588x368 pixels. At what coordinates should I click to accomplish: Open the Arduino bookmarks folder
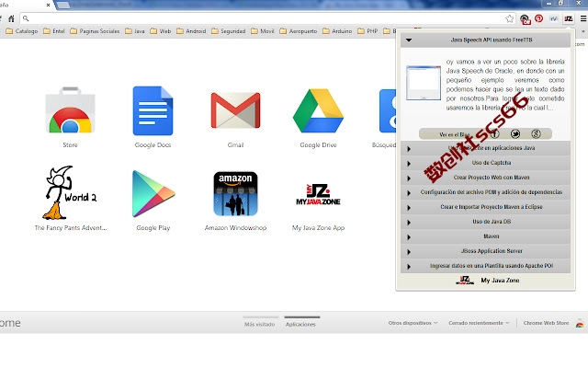point(337,31)
